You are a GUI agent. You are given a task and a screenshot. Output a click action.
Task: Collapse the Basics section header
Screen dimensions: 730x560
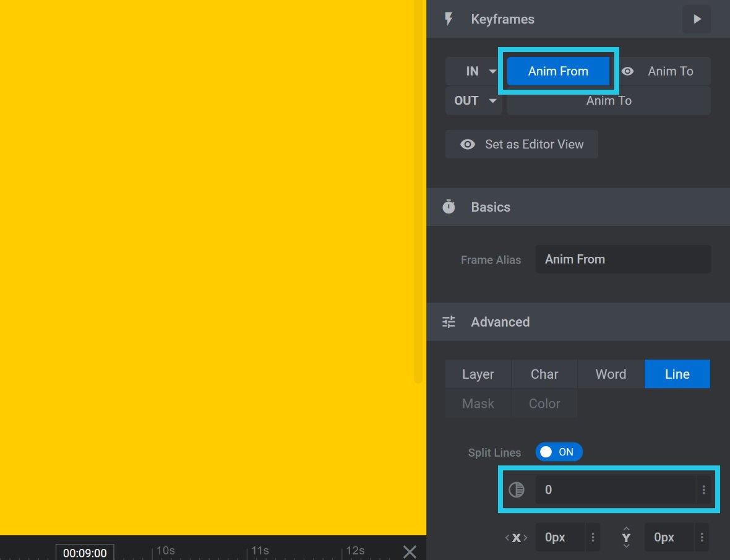[578, 207]
